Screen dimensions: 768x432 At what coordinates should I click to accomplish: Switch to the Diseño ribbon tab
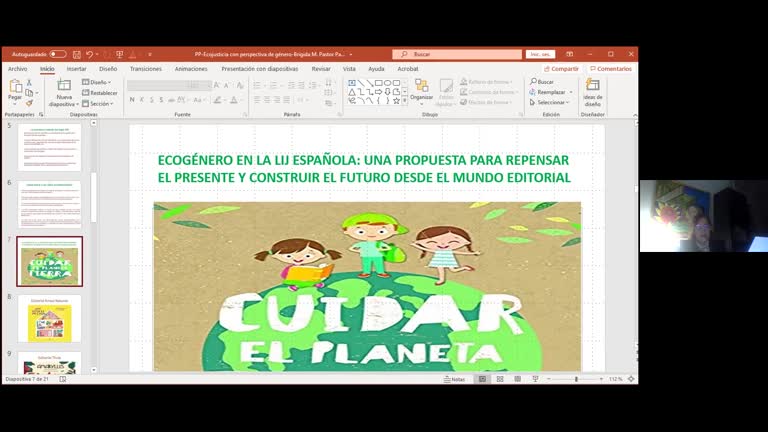108,69
